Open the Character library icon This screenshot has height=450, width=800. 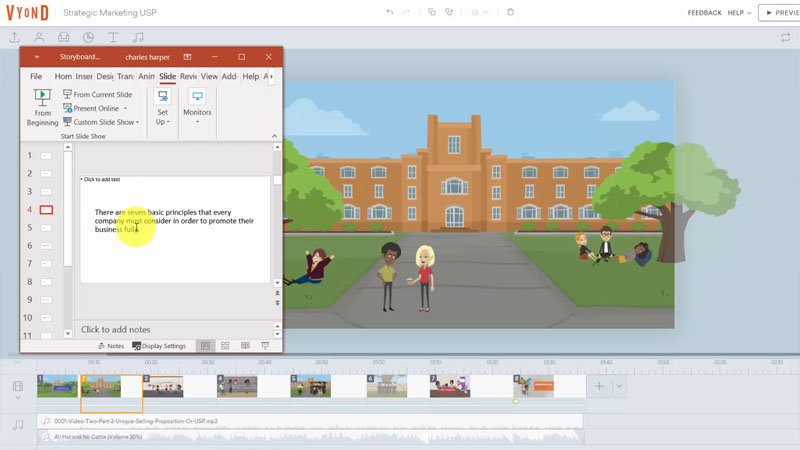click(39, 38)
